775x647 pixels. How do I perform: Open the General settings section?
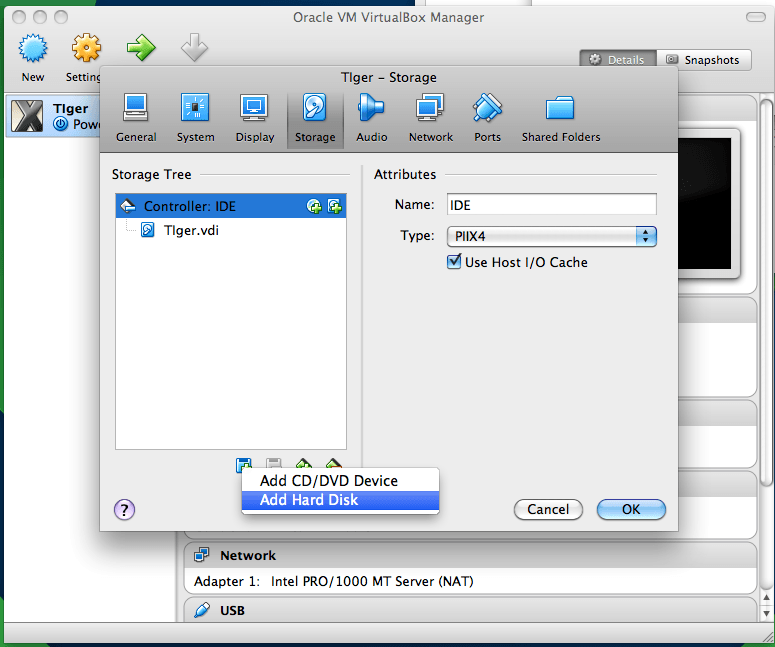pos(136,119)
